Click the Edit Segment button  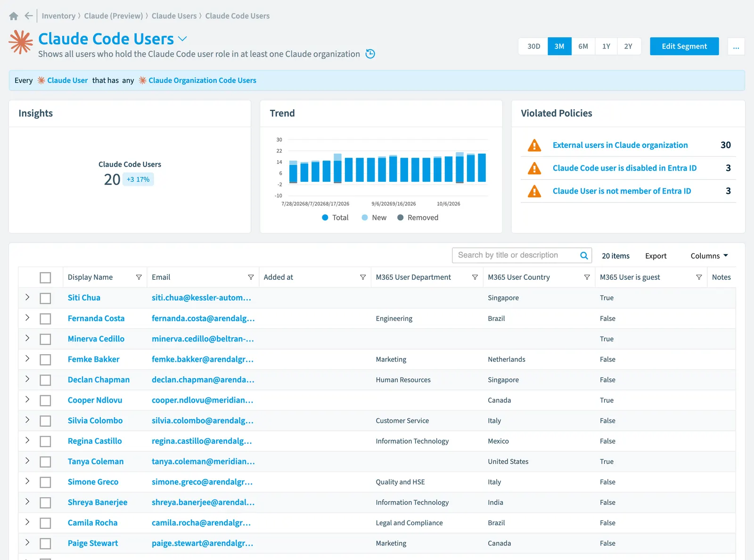coord(684,46)
